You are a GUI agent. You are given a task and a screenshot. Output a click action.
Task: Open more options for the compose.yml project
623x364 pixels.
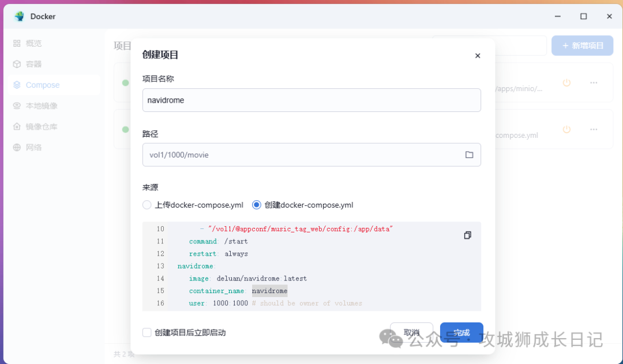point(594,129)
